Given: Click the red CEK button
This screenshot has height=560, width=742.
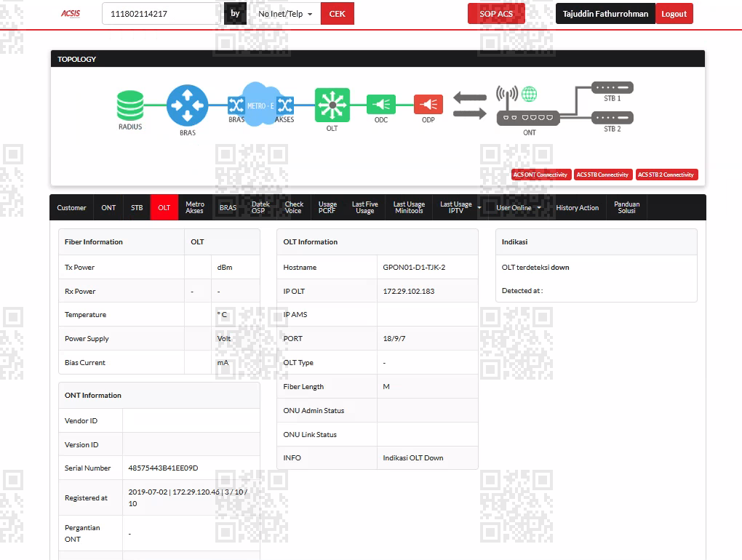Looking at the screenshot, I should coord(337,14).
